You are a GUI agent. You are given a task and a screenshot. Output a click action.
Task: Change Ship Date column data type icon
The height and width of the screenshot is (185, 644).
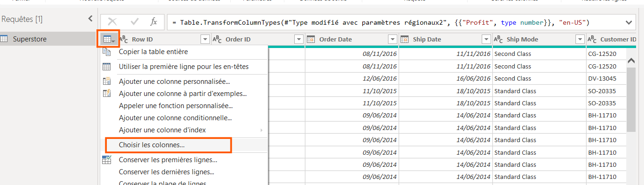(x=405, y=40)
